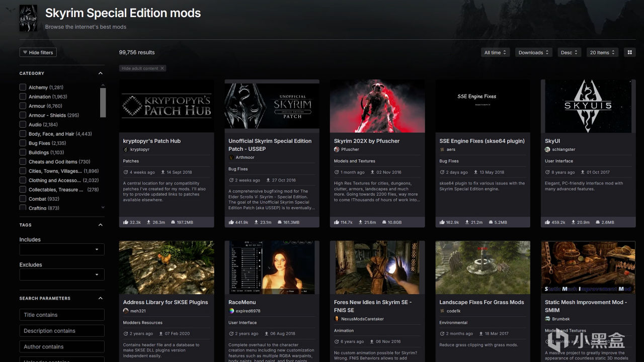Click SkyUI's endorsement thumbs-up icon
644x362 pixels.
pyautogui.click(x=547, y=222)
